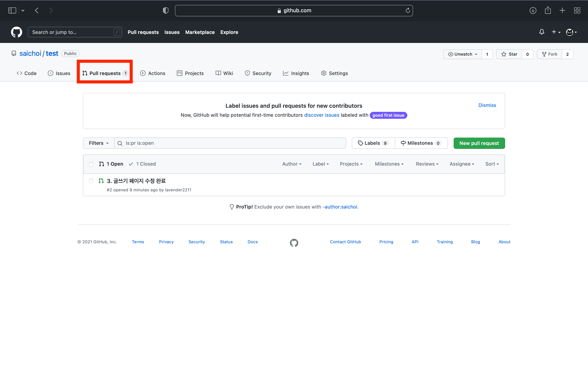The width and height of the screenshot is (588, 368).
Task: Show the tab overview grid
Action: point(577,10)
